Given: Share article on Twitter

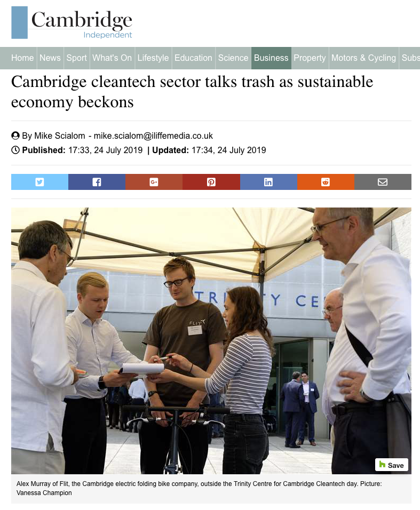Looking at the screenshot, I should pos(39,182).
